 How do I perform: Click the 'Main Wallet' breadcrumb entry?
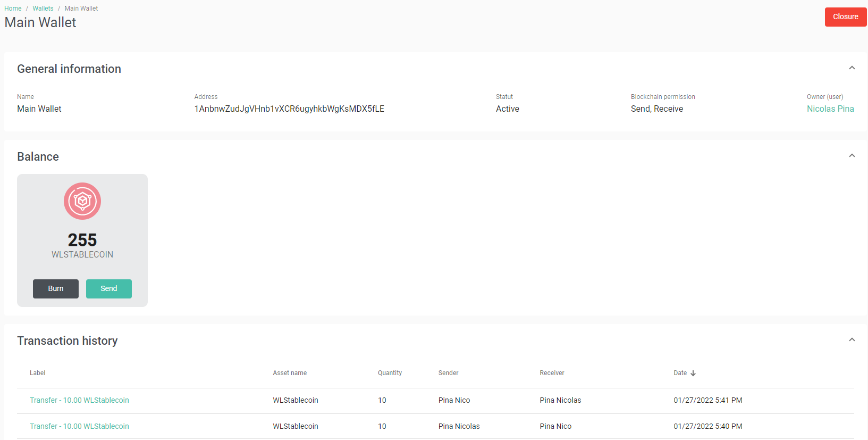point(81,9)
